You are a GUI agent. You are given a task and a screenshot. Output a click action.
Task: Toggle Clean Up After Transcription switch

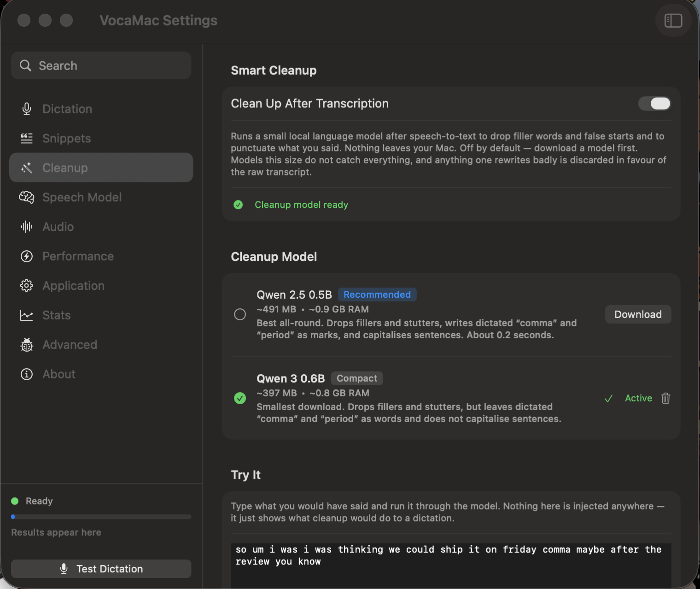pos(654,103)
